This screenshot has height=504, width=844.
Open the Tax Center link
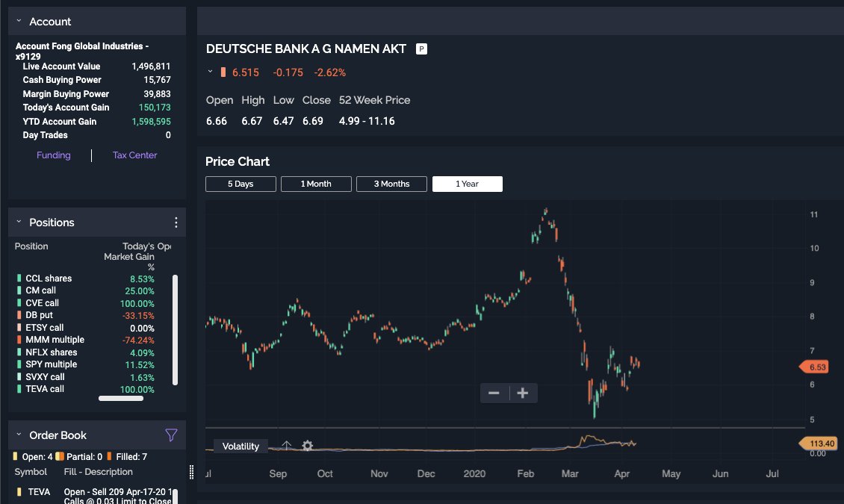click(134, 155)
